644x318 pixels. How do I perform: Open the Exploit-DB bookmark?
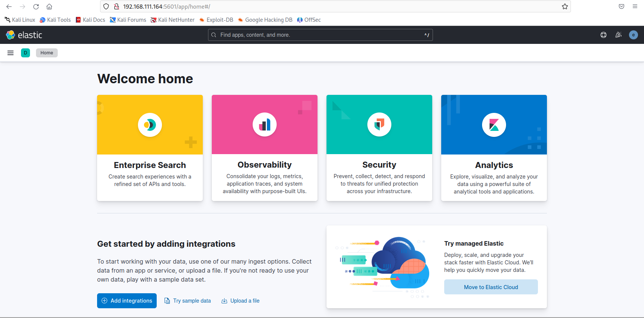pyautogui.click(x=216, y=20)
